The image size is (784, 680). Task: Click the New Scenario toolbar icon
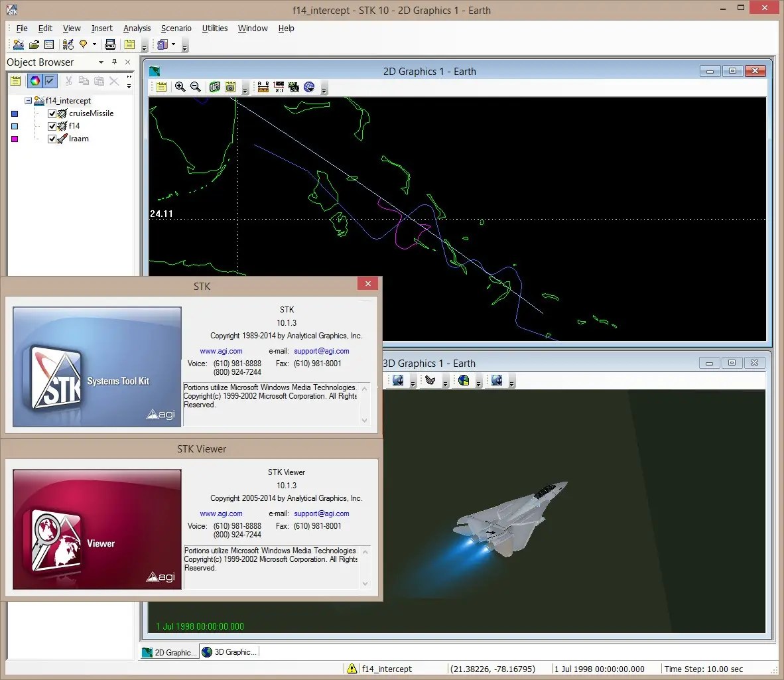coord(19,44)
